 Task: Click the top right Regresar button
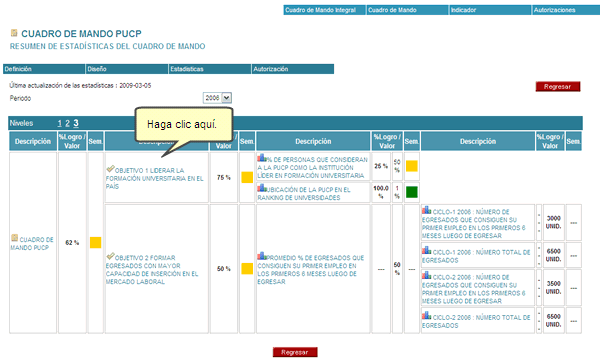558,87
